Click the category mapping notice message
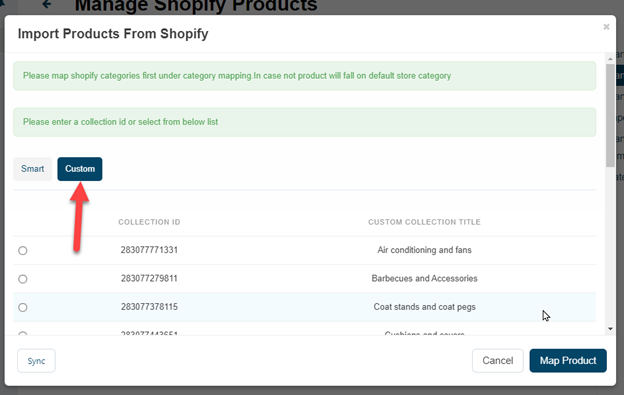The image size is (624, 395). click(x=304, y=76)
